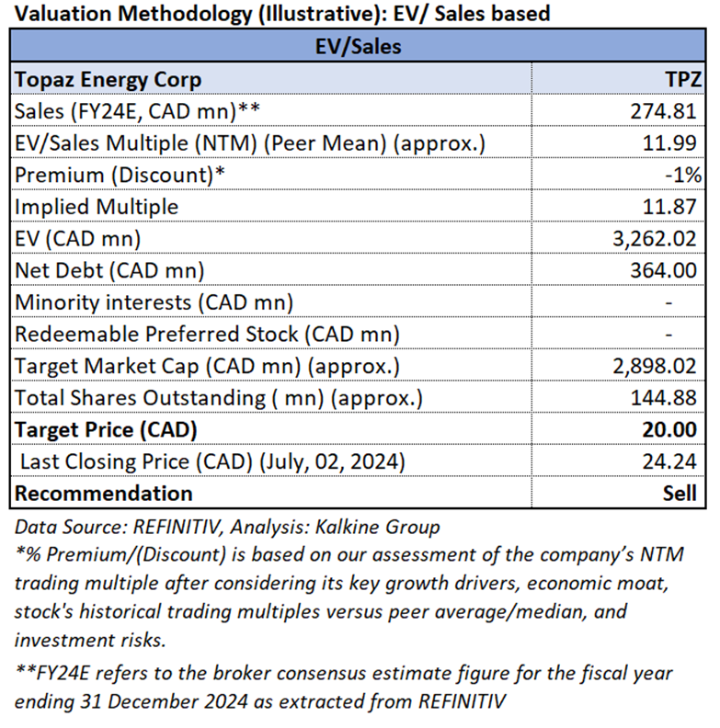Image resolution: width=720 pixels, height=728 pixels.
Task: Select Target Market Cap value 2,898.02
Action: point(654,366)
